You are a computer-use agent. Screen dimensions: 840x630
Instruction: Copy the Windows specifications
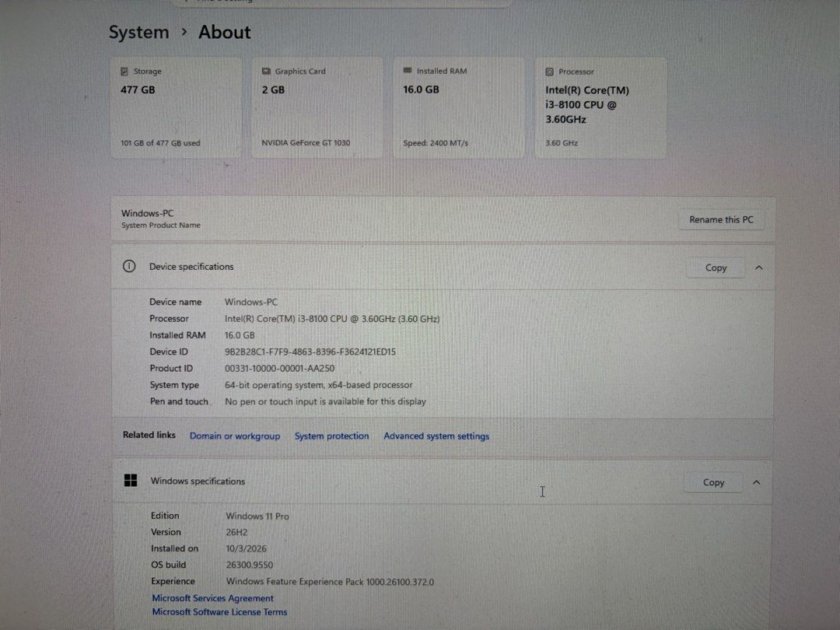tap(713, 483)
